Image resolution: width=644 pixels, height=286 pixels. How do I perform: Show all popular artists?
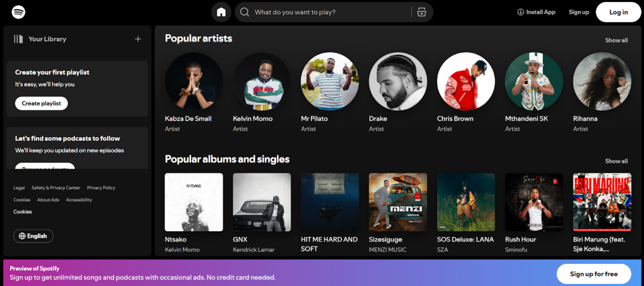tap(616, 40)
